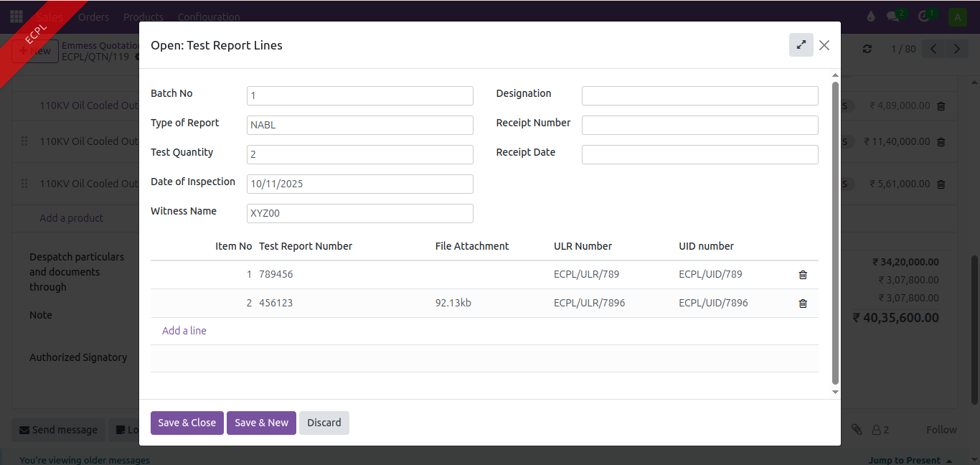Image resolution: width=980 pixels, height=465 pixels.
Task: Go to next record arrow
Action: 956,49
